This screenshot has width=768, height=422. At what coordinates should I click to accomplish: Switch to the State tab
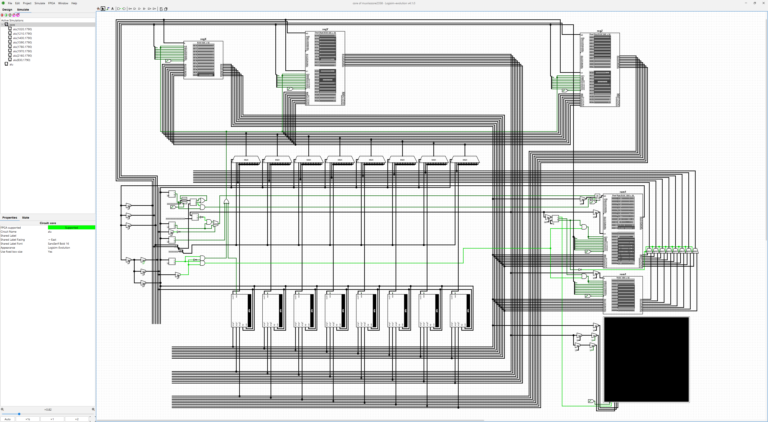[x=25, y=217]
